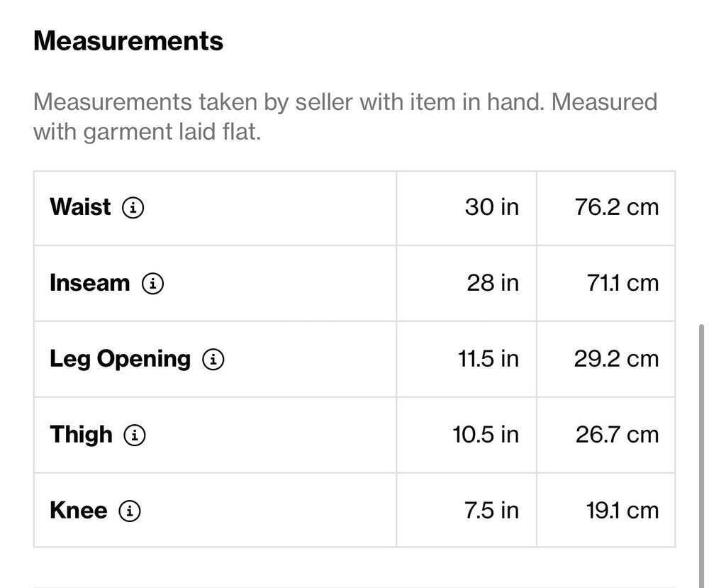Viewport: 709px width, 588px height.
Task: Click the Inseam row label
Action: pyautogui.click(x=90, y=283)
